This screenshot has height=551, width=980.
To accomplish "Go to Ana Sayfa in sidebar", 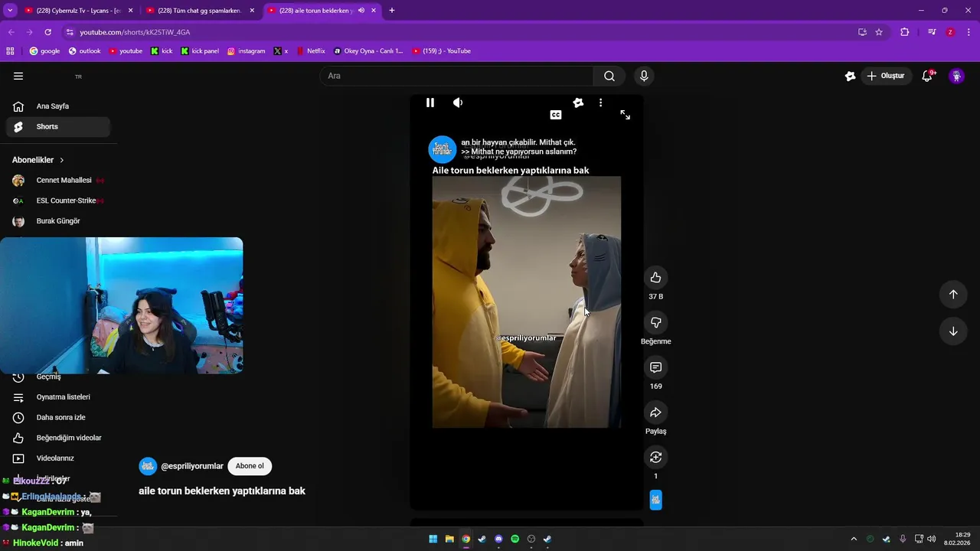I will click(58, 106).
